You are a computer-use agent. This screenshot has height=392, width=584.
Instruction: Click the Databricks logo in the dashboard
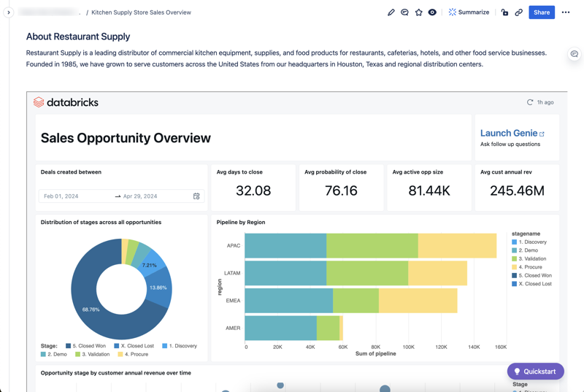(66, 102)
